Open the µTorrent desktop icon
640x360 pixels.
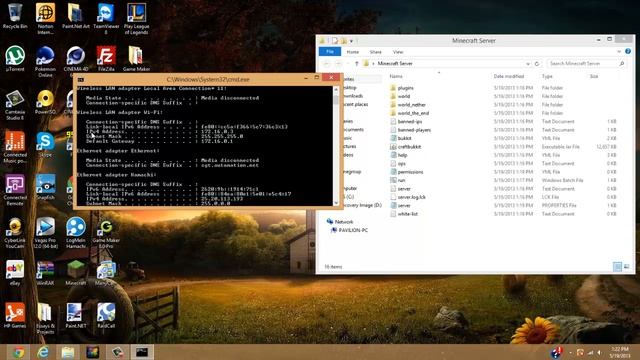point(15,59)
